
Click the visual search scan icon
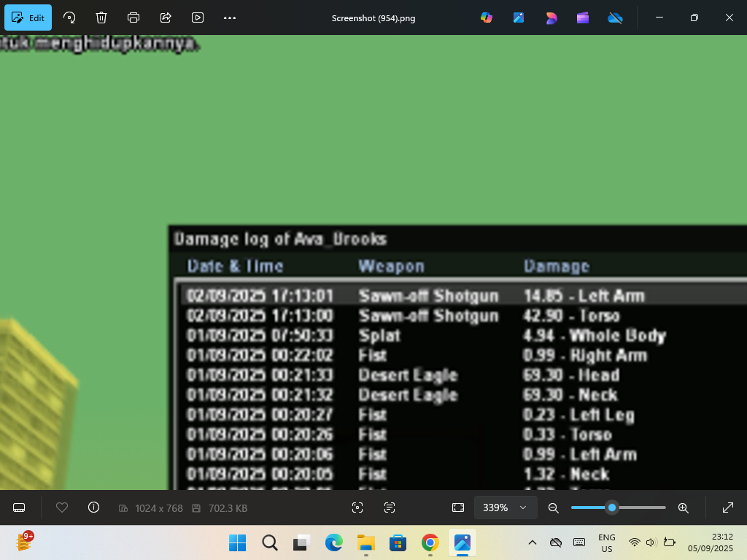[x=357, y=507]
